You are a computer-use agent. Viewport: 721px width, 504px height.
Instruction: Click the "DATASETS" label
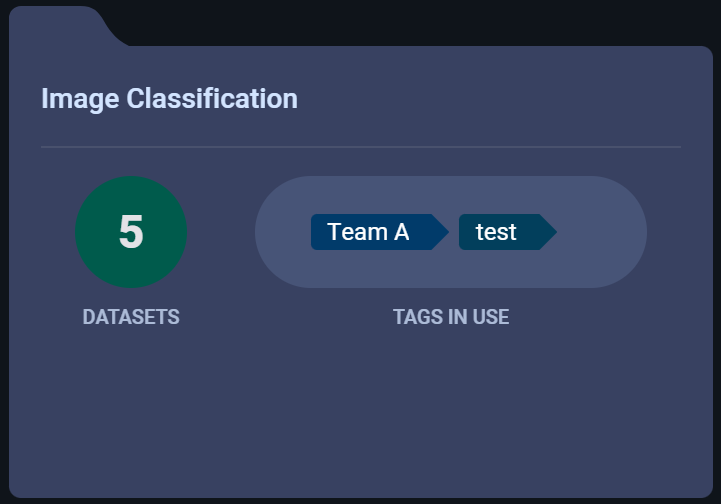(131, 317)
